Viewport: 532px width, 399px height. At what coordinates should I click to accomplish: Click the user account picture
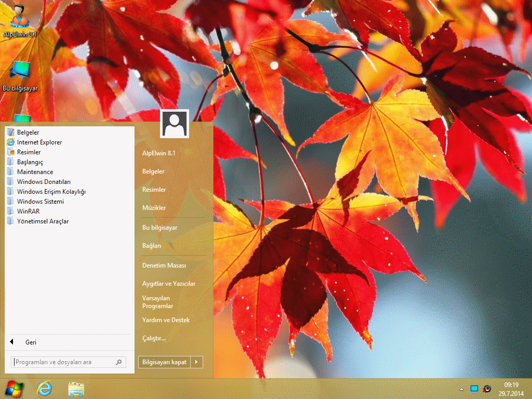pyautogui.click(x=175, y=124)
